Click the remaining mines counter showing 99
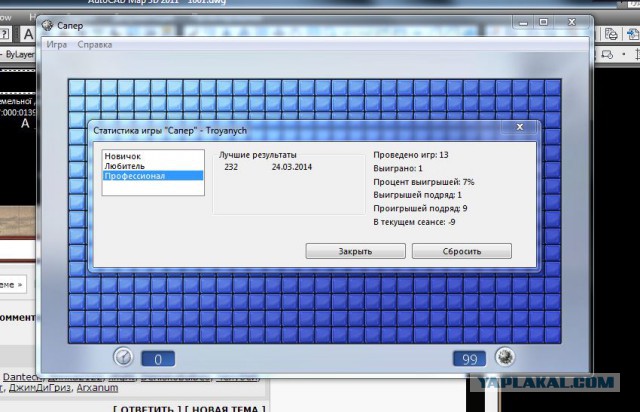The height and width of the screenshot is (412, 640). click(x=469, y=359)
